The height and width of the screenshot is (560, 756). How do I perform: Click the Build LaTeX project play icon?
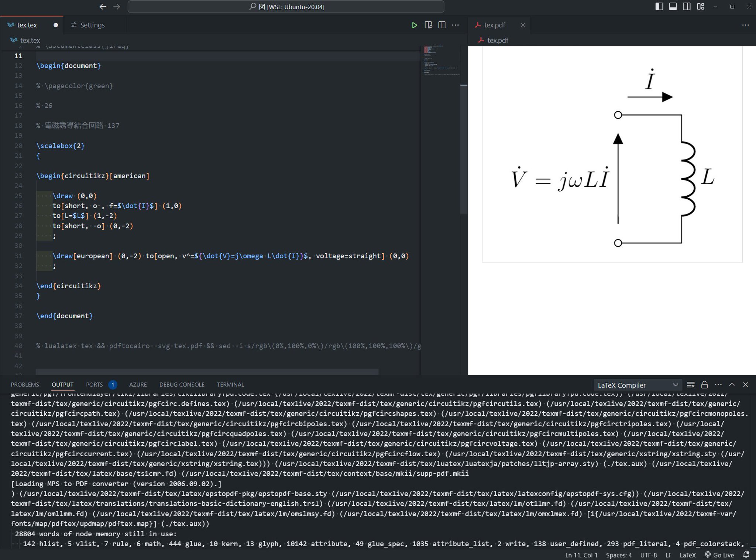pyautogui.click(x=415, y=25)
